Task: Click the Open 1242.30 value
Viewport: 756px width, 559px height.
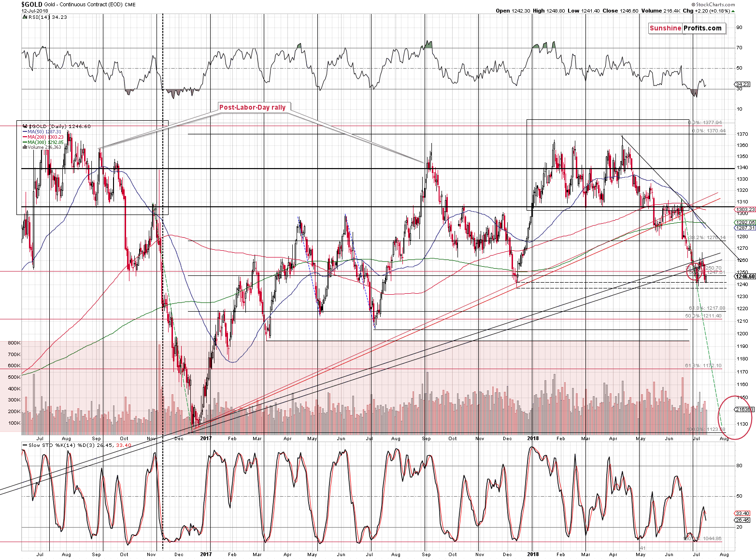Action: (513, 11)
